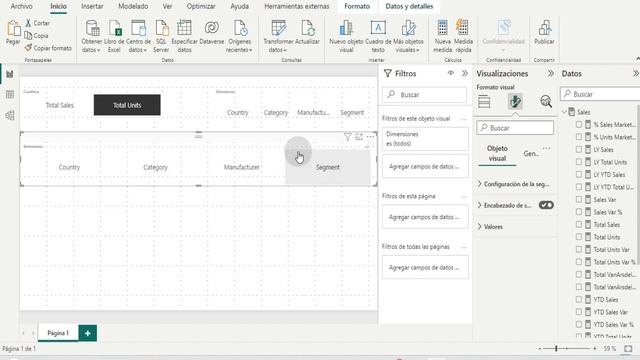Collapse the Sales table tree
This screenshot has width=640, height=360.
[x=564, y=112]
